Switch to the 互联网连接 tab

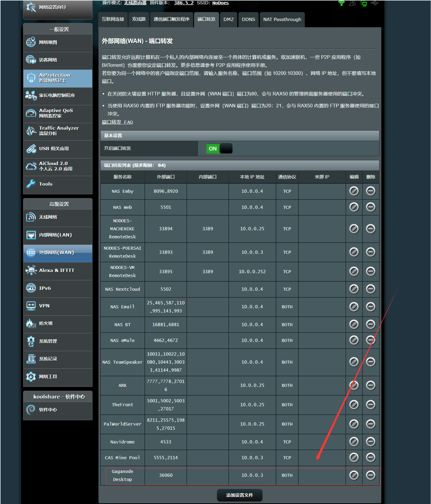coord(113,19)
